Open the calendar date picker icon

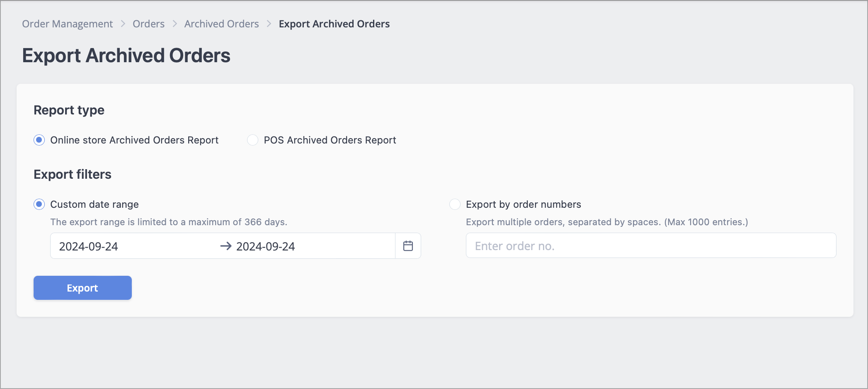408,246
